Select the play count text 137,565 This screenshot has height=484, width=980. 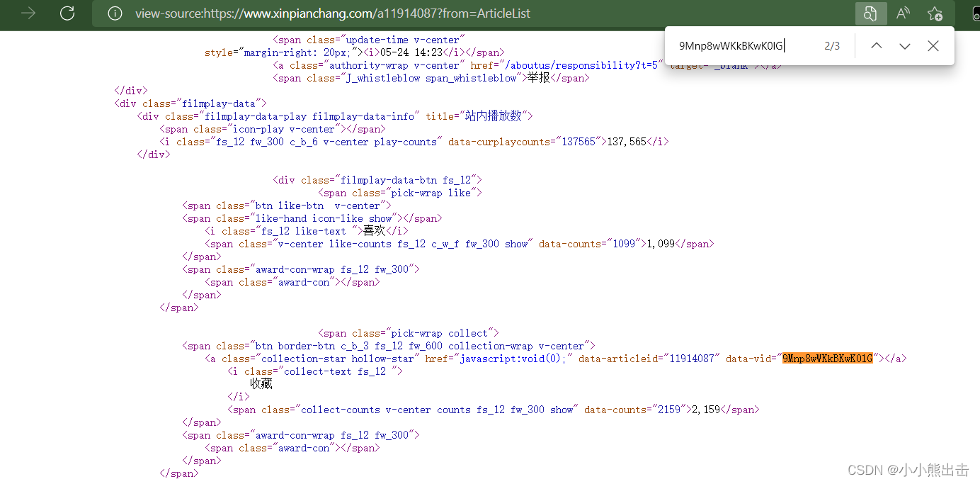tap(627, 142)
